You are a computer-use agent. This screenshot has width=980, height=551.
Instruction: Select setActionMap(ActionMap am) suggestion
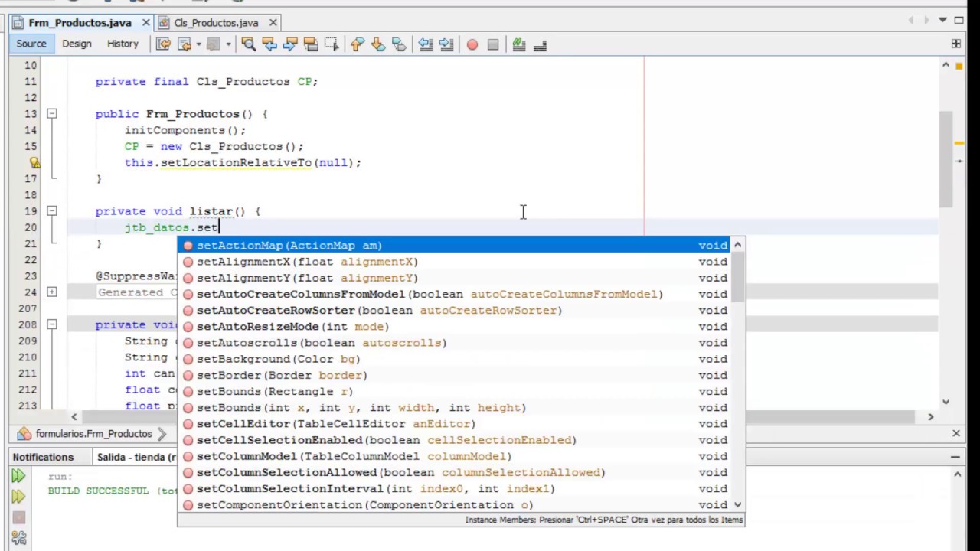pos(453,246)
